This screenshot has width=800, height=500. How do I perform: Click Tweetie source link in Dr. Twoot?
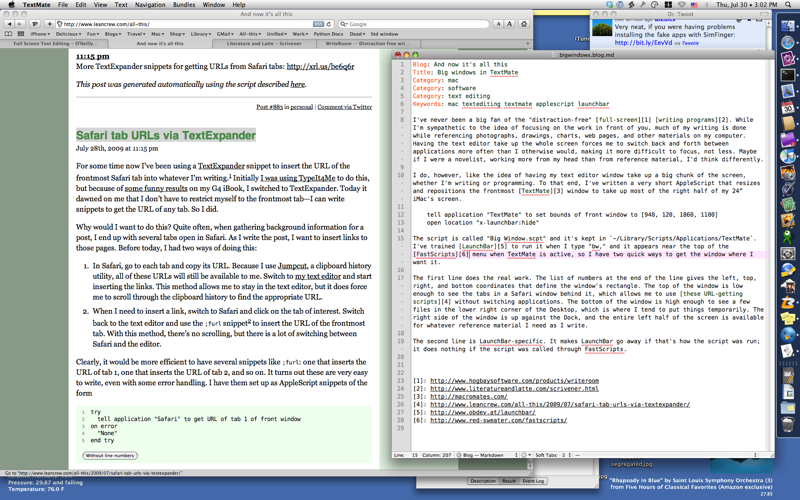(x=690, y=43)
